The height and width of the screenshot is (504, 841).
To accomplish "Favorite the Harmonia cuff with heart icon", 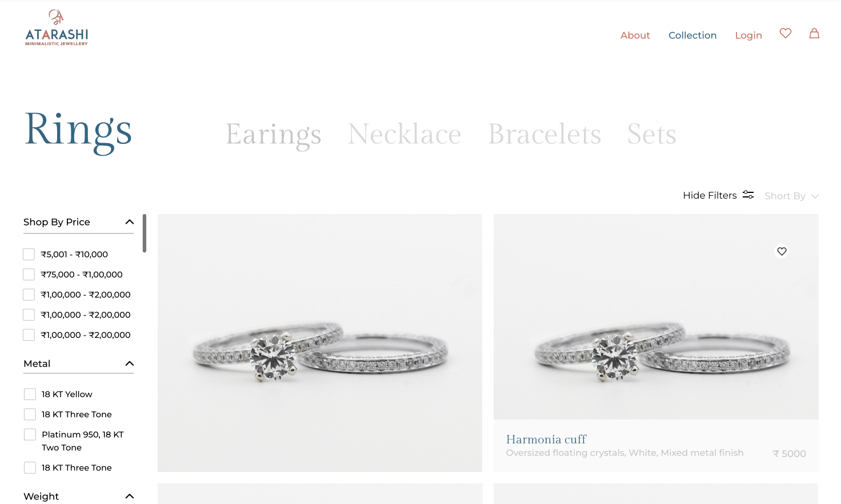I will [782, 251].
